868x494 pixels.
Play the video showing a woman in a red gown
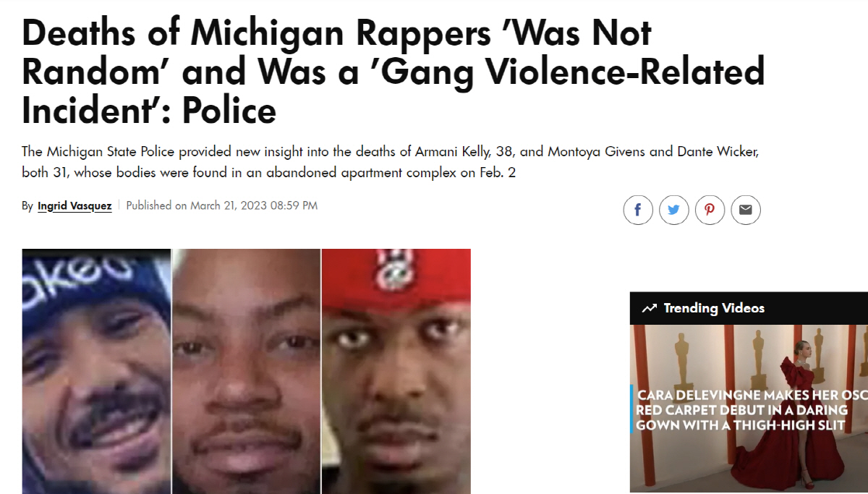(x=749, y=409)
